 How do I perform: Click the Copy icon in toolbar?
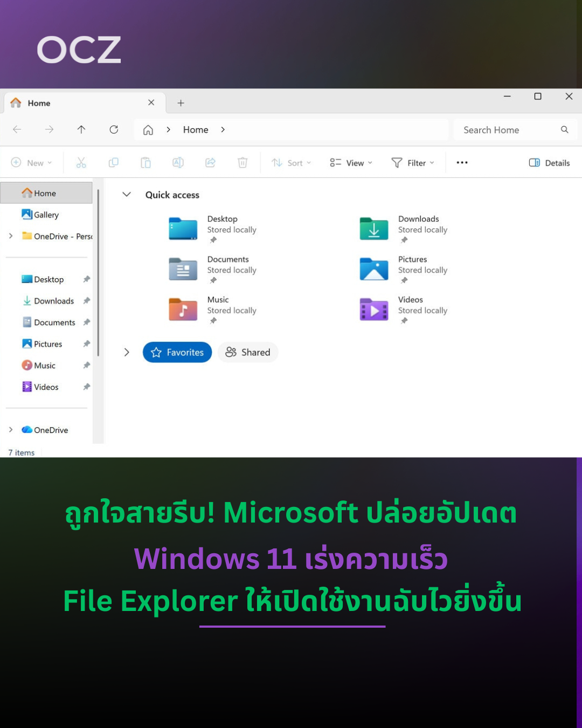[114, 162]
